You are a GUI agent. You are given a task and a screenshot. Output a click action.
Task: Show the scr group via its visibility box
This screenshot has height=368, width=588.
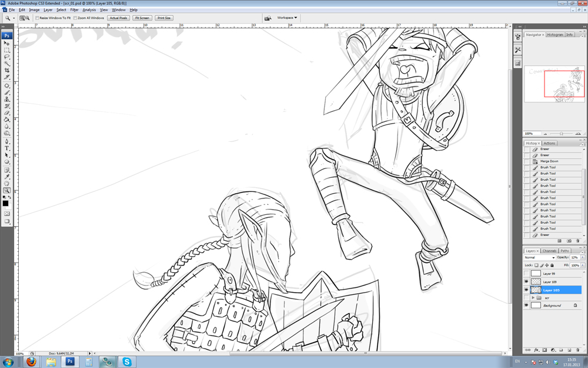tap(526, 298)
